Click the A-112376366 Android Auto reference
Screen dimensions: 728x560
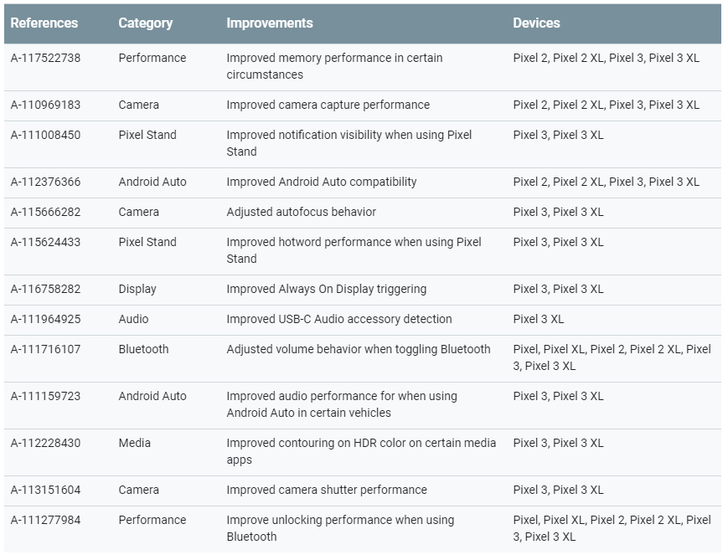click(x=45, y=182)
